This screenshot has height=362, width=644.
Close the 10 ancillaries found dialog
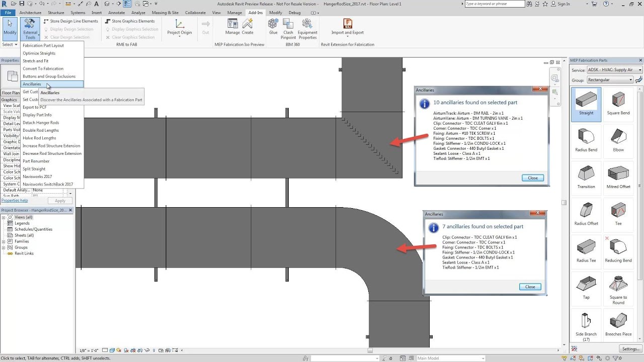click(533, 178)
